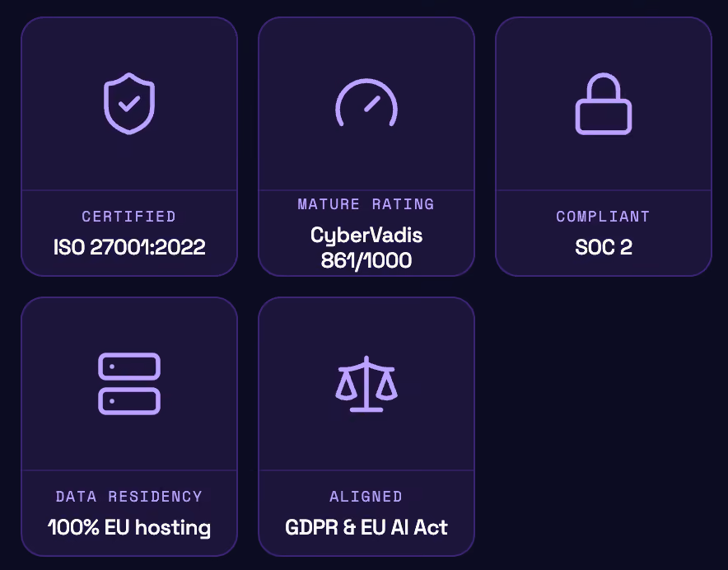Click the padlock icon

click(603, 104)
